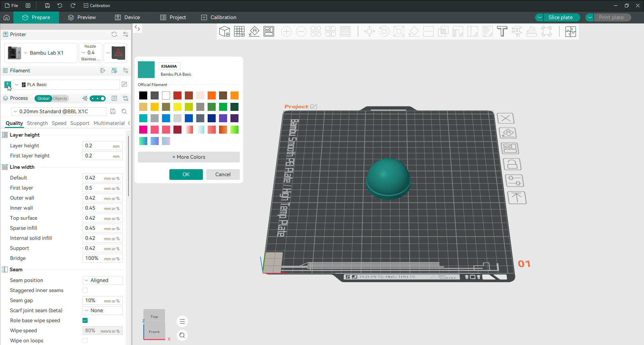Open the bed plate type dropdown
Image resolution: width=644 pixels, height=345 pixels.
click(x=115, y=53)
